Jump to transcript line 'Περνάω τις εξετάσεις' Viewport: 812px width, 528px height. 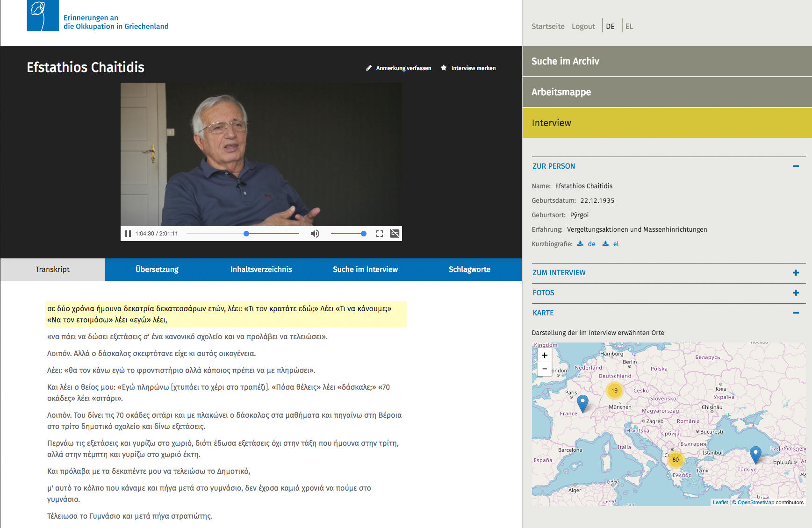pos(223,449)
